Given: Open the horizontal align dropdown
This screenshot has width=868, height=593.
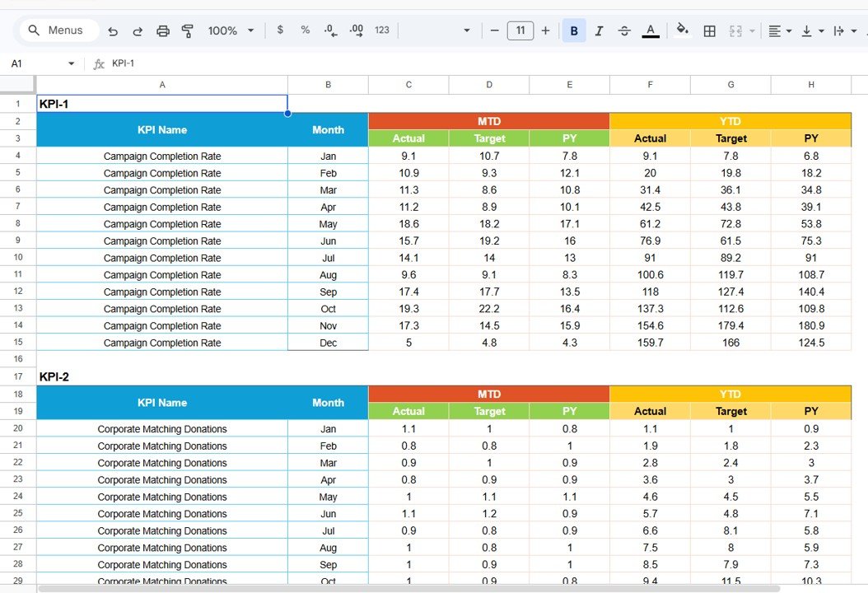Looking at the screenshot, I should click(777, 30).
